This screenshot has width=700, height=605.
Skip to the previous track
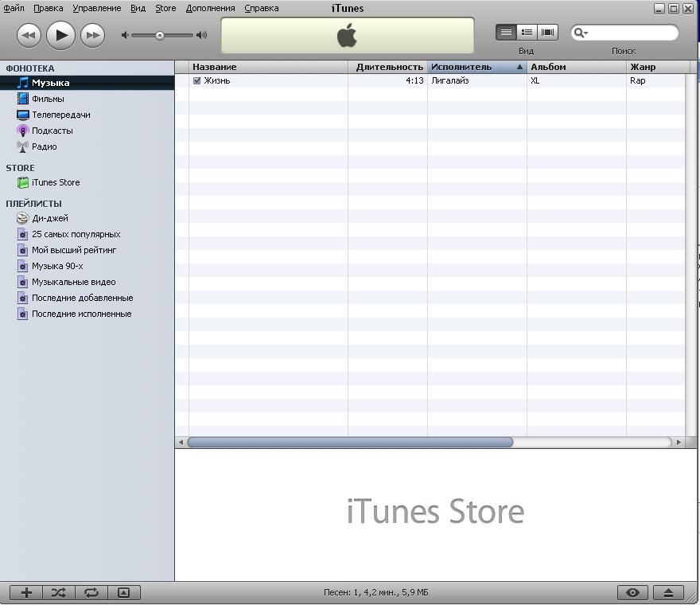[x=29, y=35]
